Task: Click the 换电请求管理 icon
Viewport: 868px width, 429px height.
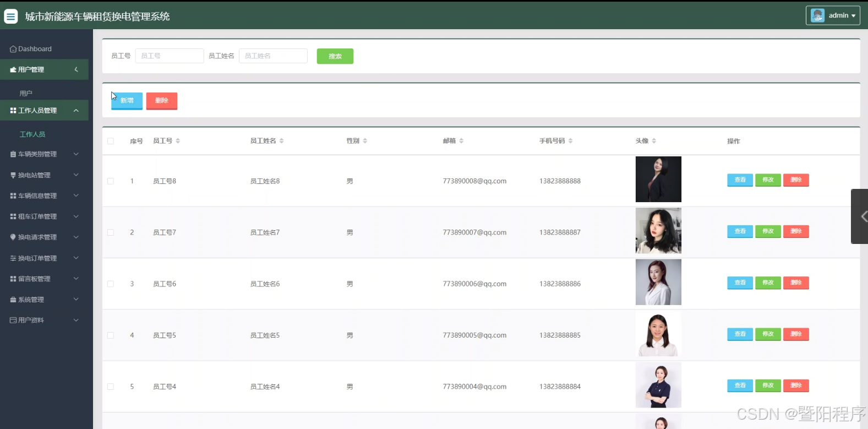Action: point(13,237)
